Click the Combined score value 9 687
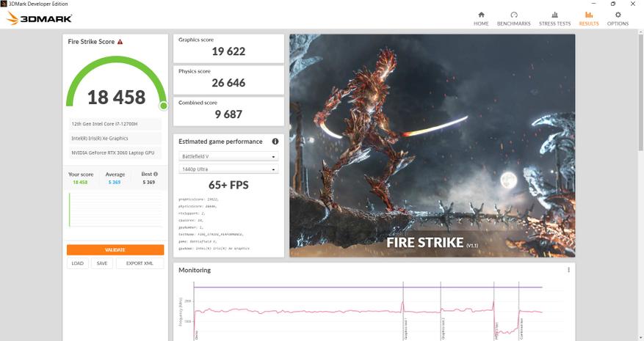 click(228, 114)
